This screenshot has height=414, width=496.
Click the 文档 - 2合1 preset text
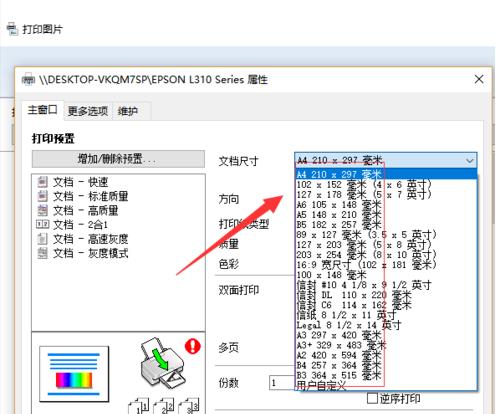point(80,224)
